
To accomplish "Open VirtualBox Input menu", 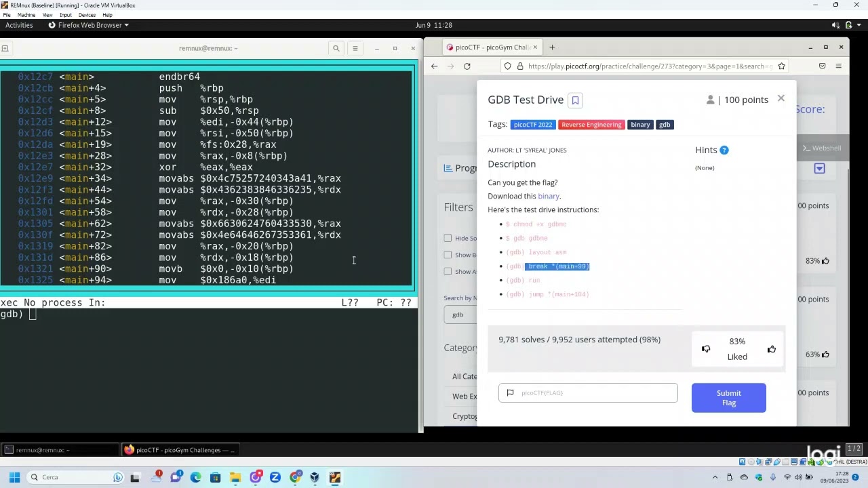I will click(66, 15).
